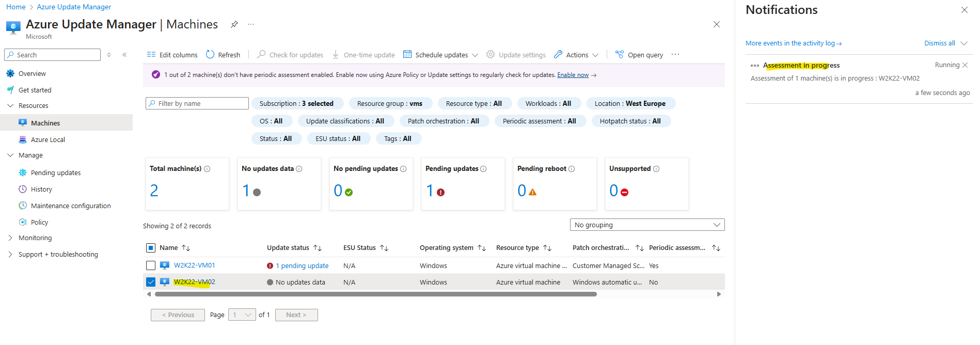The width and height of the screenshot is (980, 345).
Task: Click Edit columns in the toolbar
Action: click(172, 55)
